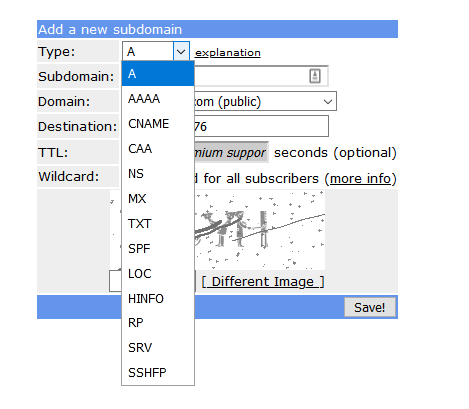The image size is (469, 409).
Task: Choose the CNAME record type
Action: click(158, 124)
